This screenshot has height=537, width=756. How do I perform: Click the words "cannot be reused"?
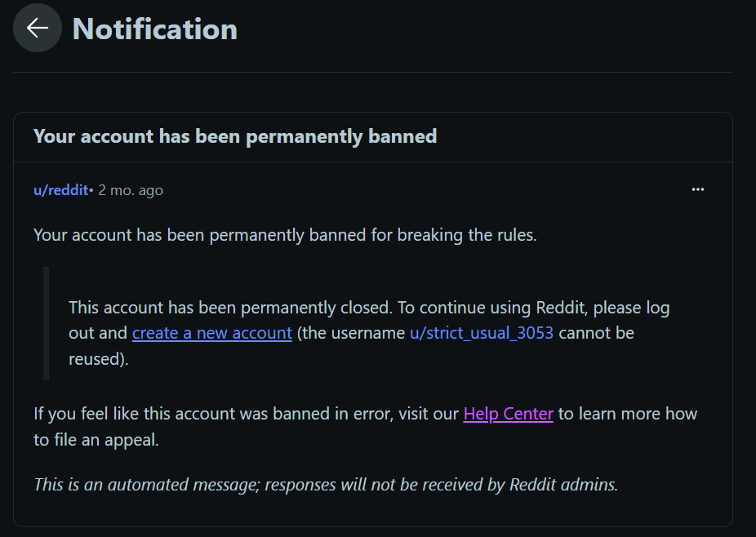click(596, 333)
